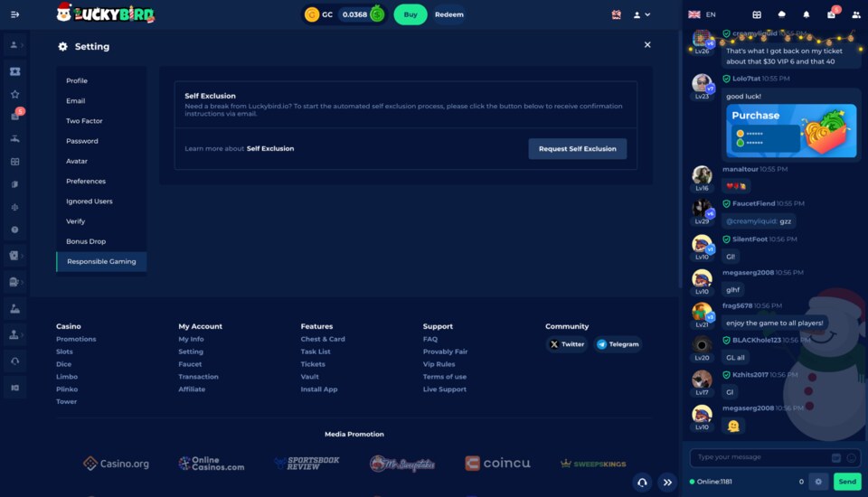
Task: Click the Request Self Exclusion button
Action: click(578, 149)
